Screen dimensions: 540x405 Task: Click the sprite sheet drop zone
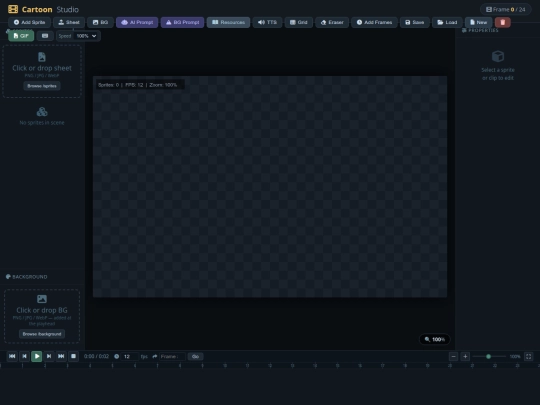(x=42, y=72)
